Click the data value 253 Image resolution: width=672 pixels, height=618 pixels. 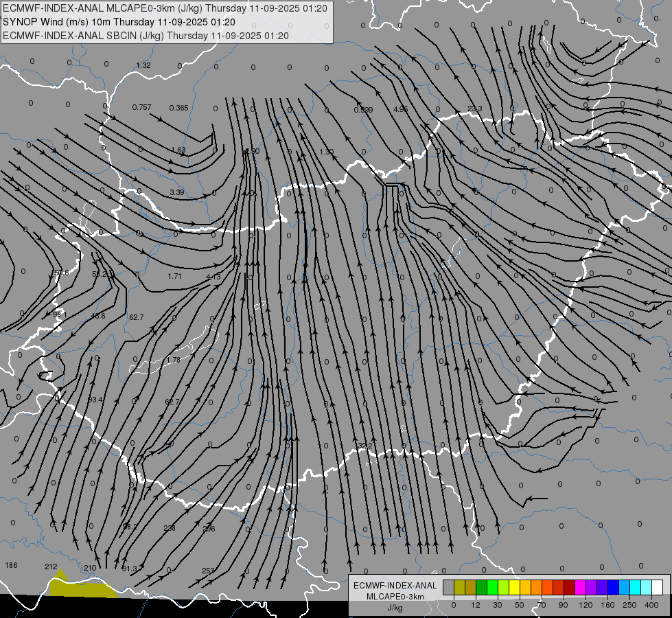click(208, 571)
